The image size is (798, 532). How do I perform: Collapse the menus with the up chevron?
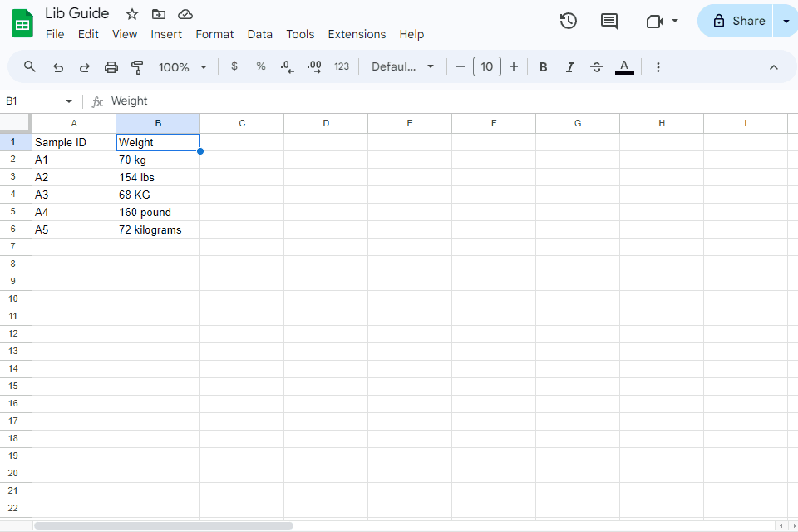coord(774,67)
